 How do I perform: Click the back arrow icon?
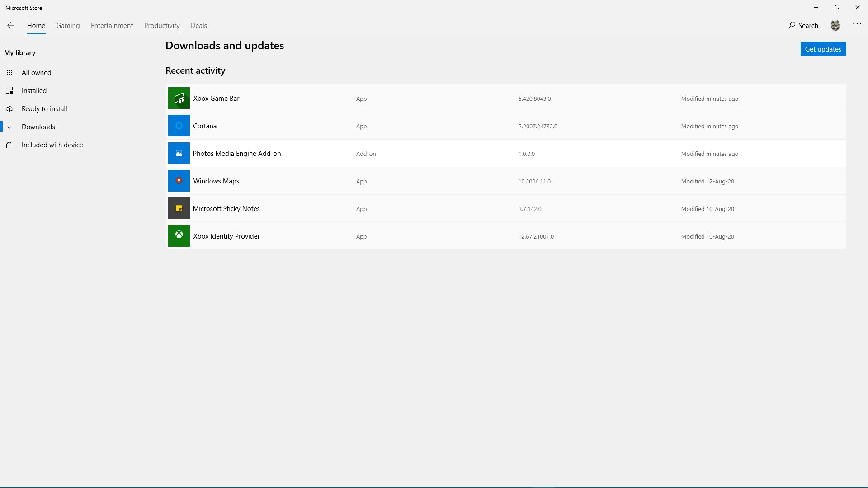click(11, 26)
